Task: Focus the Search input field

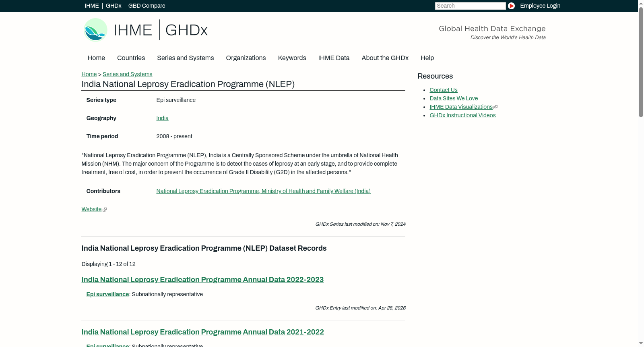Action: 470,6
